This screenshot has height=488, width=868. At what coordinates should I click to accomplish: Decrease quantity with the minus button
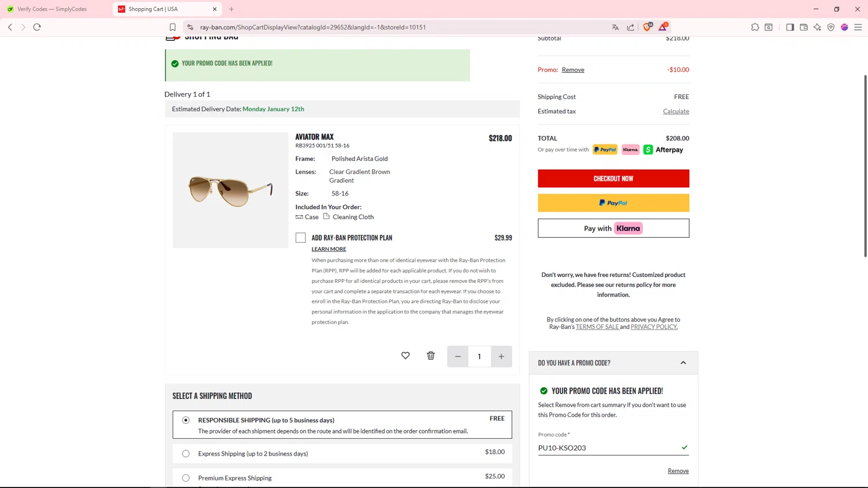pyautogui.click(x=458, y=356)
